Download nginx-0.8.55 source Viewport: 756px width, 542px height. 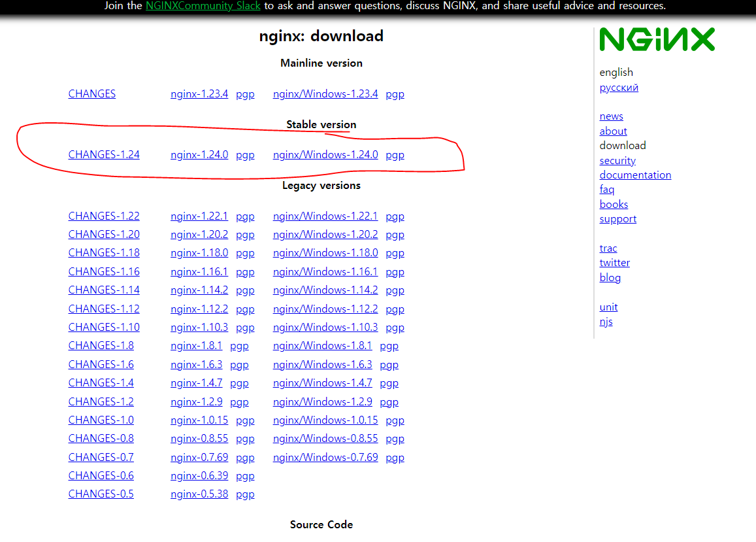click(x=199, y=438)
